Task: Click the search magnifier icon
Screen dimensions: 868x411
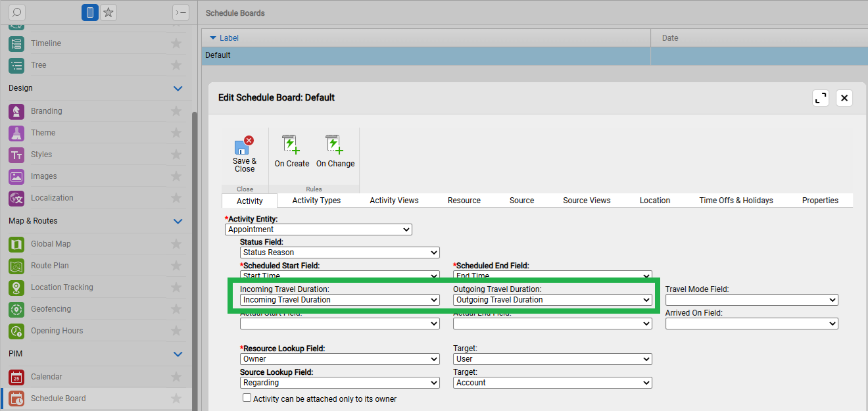Action: [16, 12]
